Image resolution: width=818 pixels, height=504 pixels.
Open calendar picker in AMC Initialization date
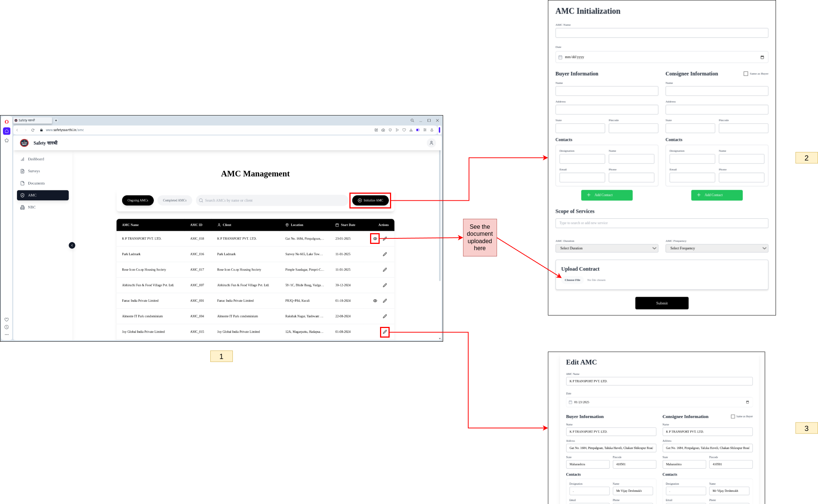(x=762, y=57)
